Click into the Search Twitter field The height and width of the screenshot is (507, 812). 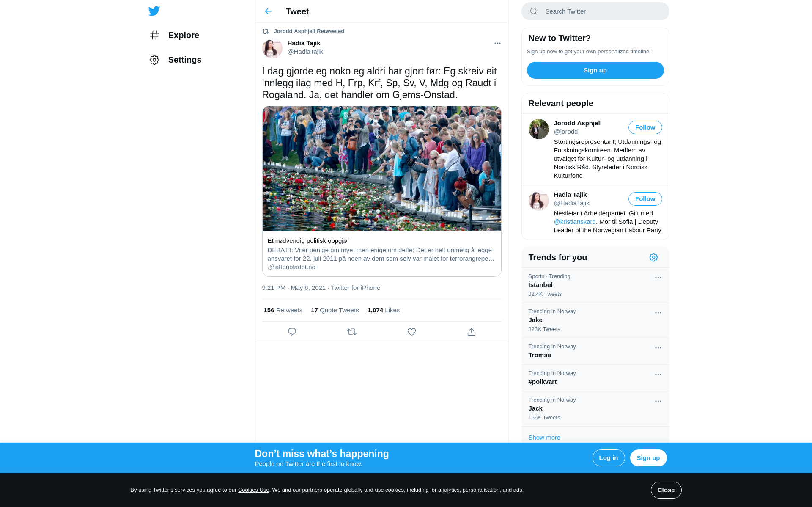[x=595, y=11]
